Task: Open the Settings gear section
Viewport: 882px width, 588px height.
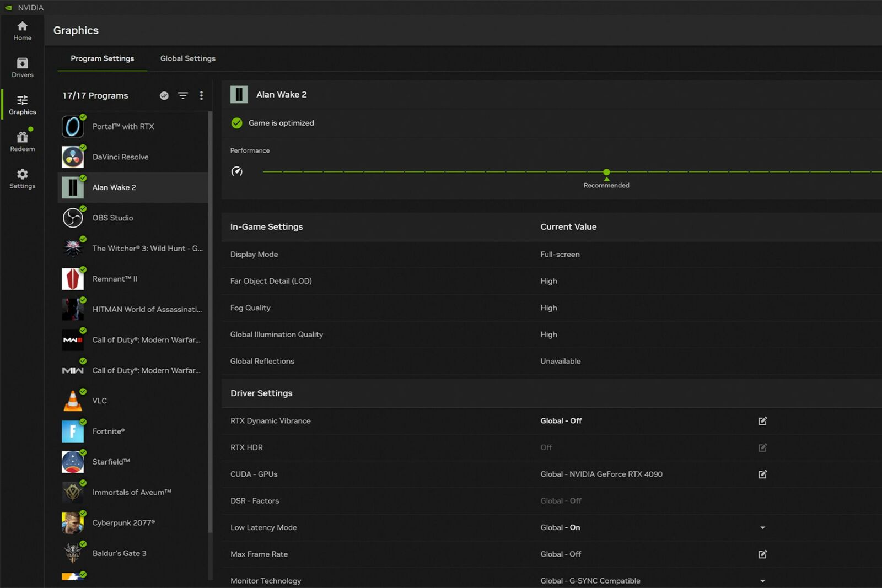Action: pos(22,179)
